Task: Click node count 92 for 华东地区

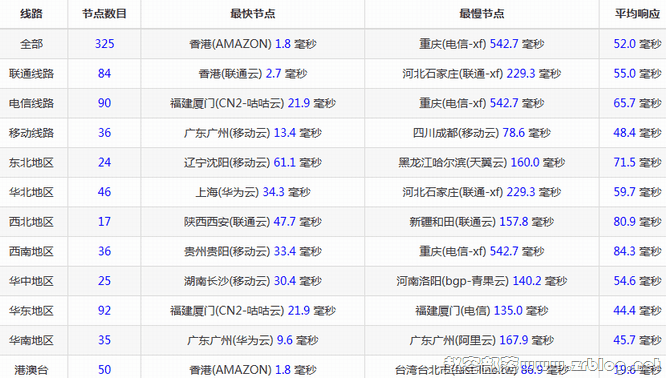Action: 104,310
